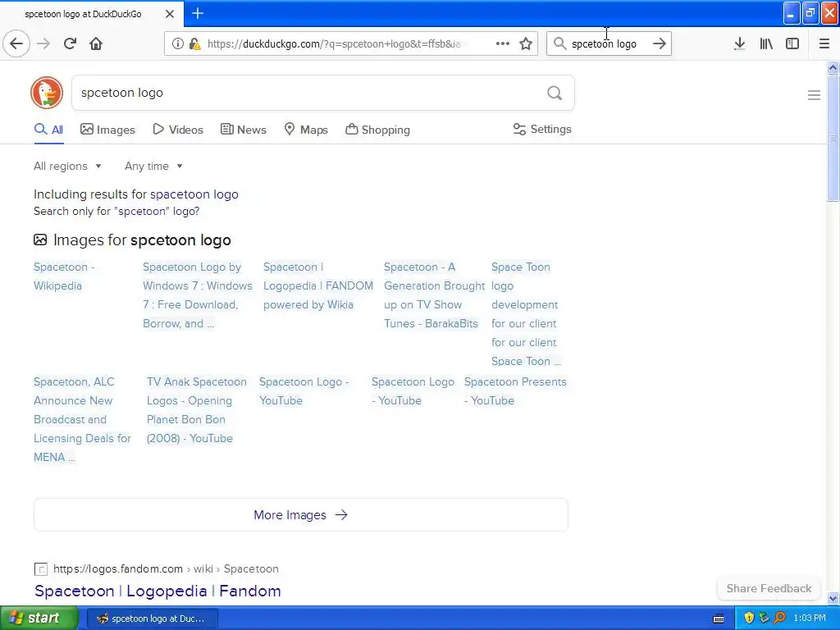The width and height of the screenshot is (840, 630).
Task: Click the Share Feedback button
Action: pos(769,588)
